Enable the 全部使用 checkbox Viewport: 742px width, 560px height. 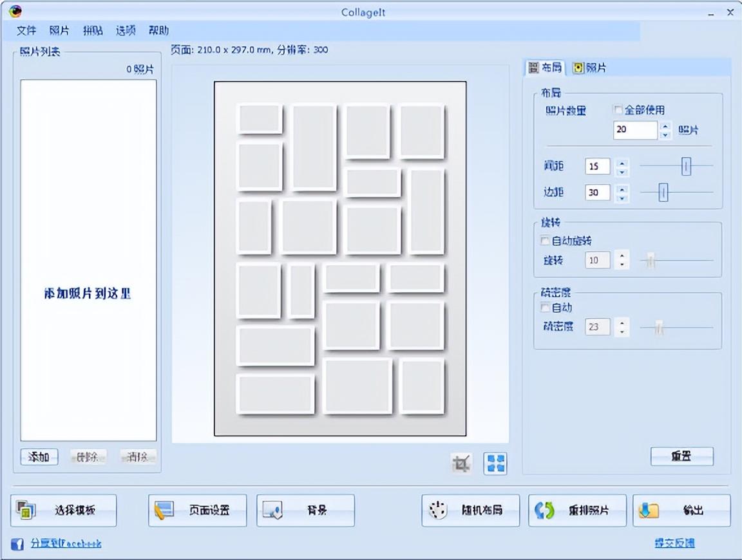(617, 109)
